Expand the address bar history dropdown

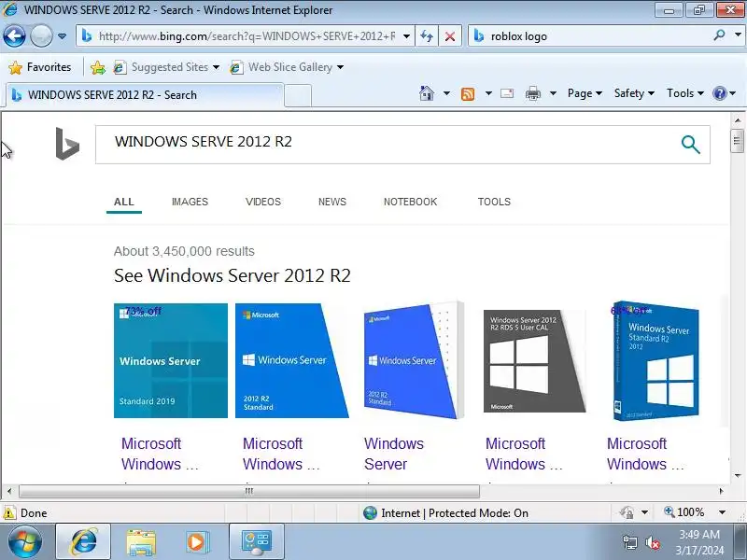(x=406, y=36)
